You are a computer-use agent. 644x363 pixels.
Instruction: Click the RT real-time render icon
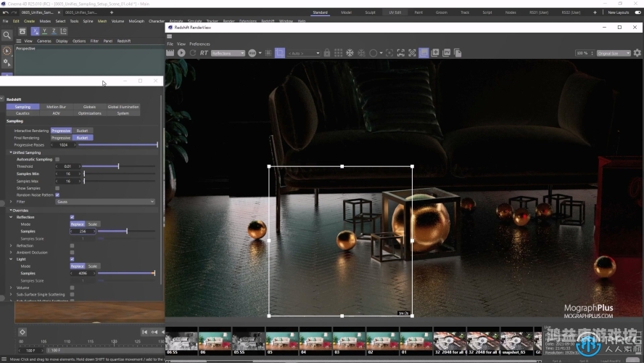[204, 53]
